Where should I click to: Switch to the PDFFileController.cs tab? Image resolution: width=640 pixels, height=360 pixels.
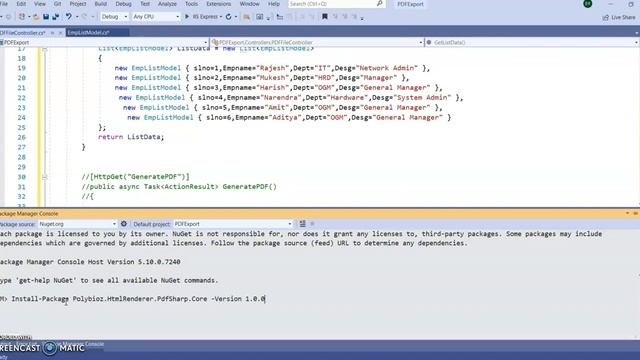click(23, 33)
